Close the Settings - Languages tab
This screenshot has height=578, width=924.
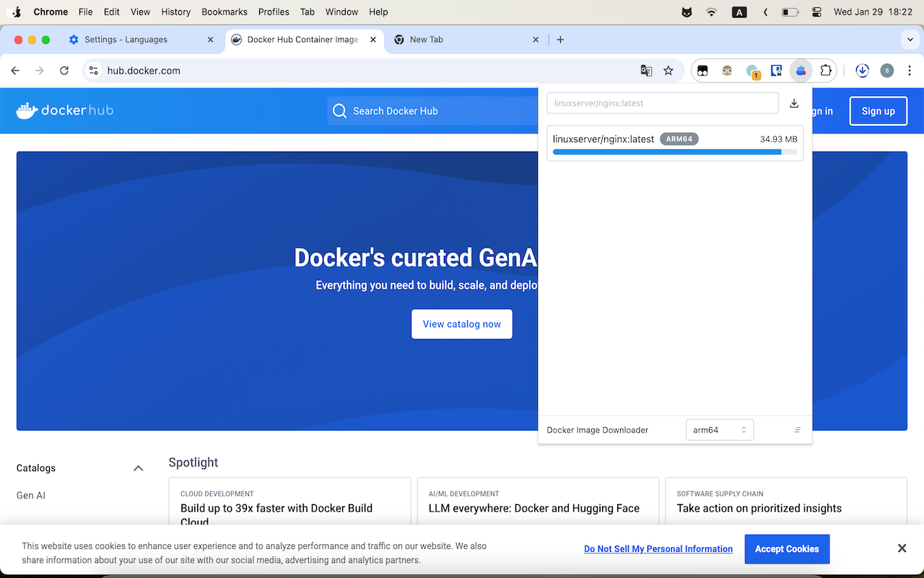click(211, 40)
